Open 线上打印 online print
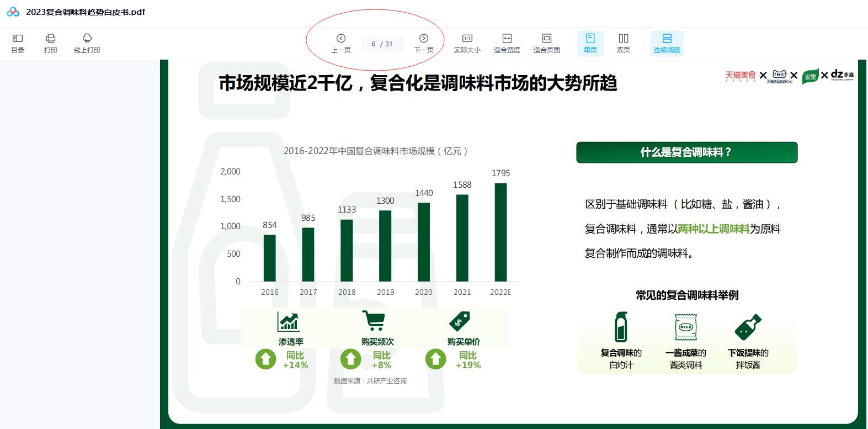The height and width of the screenshot is (429, 868). (87, 43)
